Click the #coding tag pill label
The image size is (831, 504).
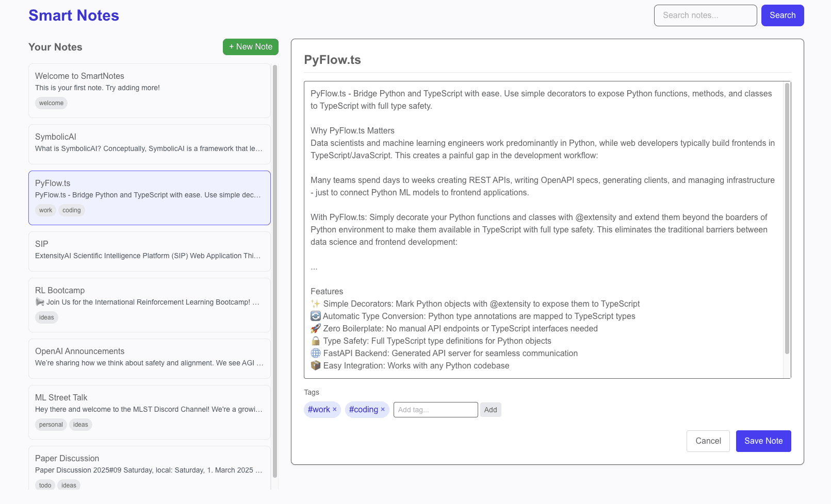363,410
